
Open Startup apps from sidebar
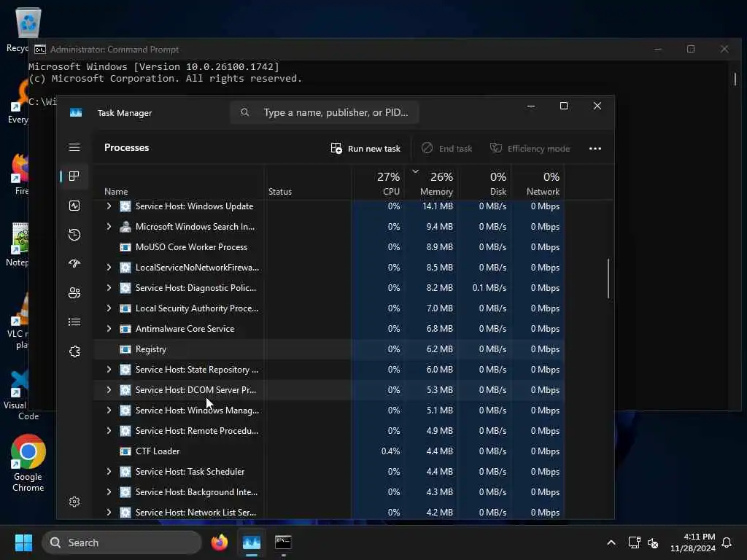(74, 263)
